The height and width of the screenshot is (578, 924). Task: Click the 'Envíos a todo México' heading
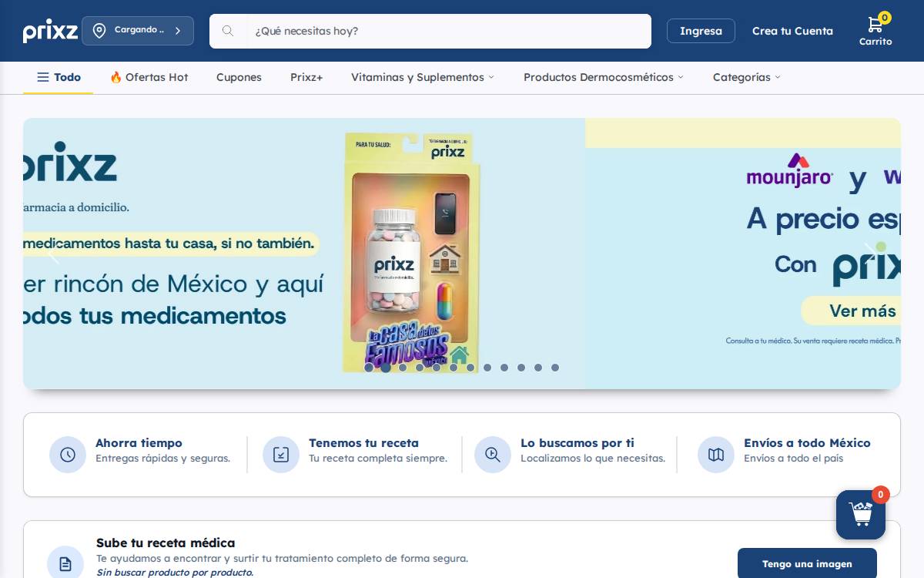[807, 443]
